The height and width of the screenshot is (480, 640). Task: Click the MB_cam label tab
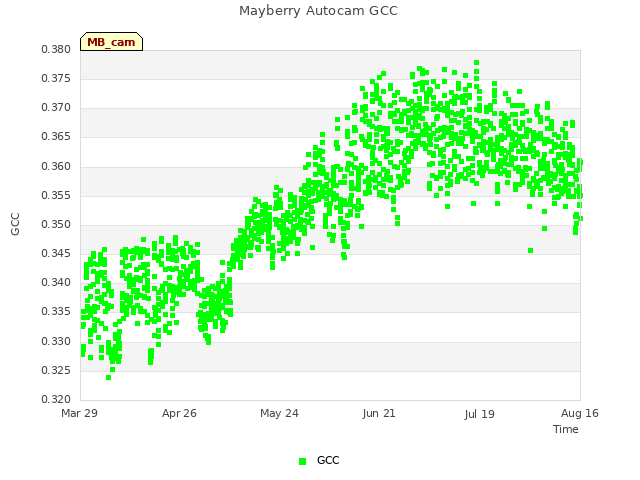click(x=111, y=42)
